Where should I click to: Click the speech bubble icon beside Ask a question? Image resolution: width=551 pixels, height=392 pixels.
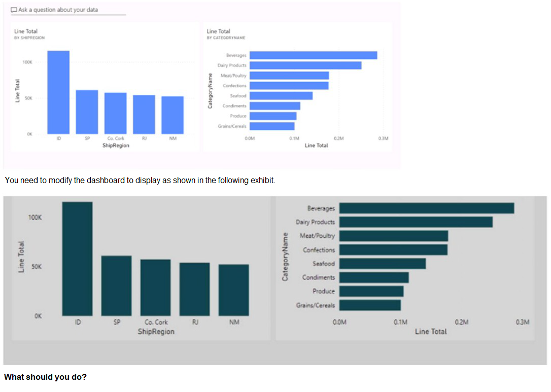coord(14,10)
